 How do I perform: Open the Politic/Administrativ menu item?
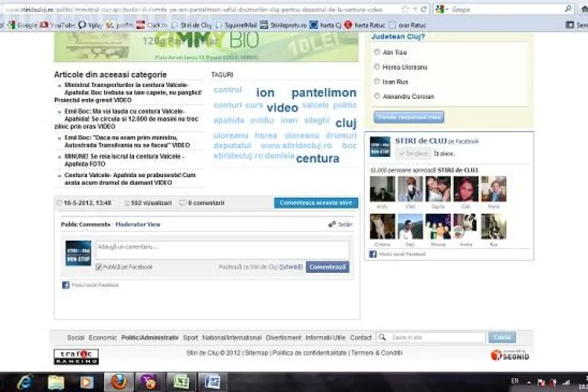150,338
